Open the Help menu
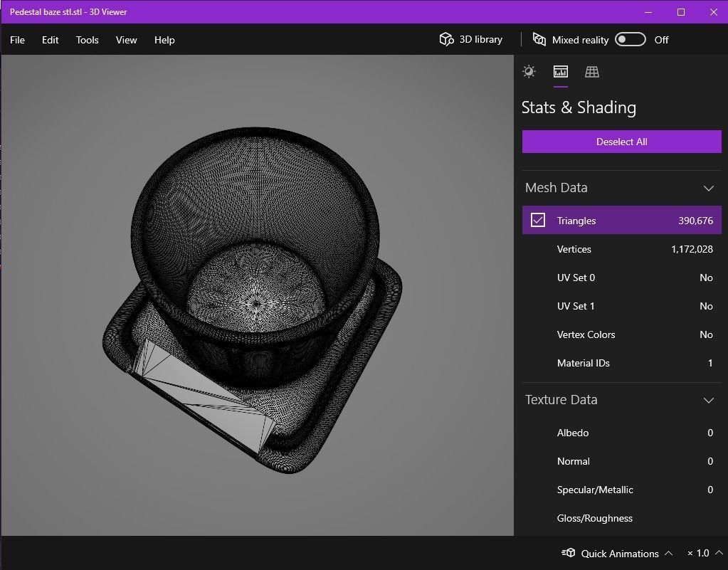 click(x=164, y=40)
